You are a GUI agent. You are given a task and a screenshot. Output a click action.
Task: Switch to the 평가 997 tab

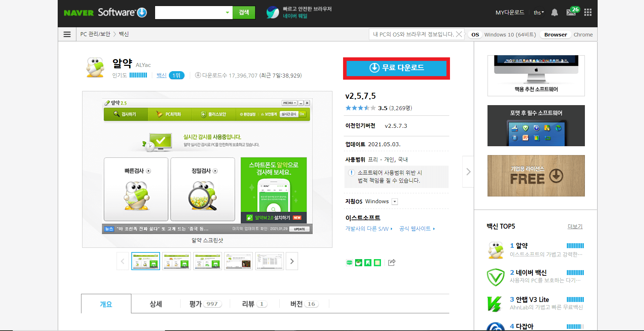click(x=205, y=304)
